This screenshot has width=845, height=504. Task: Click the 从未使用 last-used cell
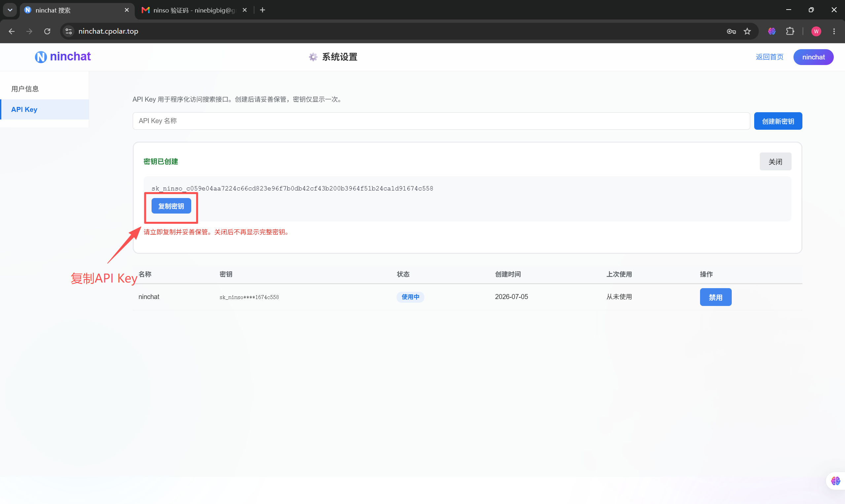click(x=619, y=297)
